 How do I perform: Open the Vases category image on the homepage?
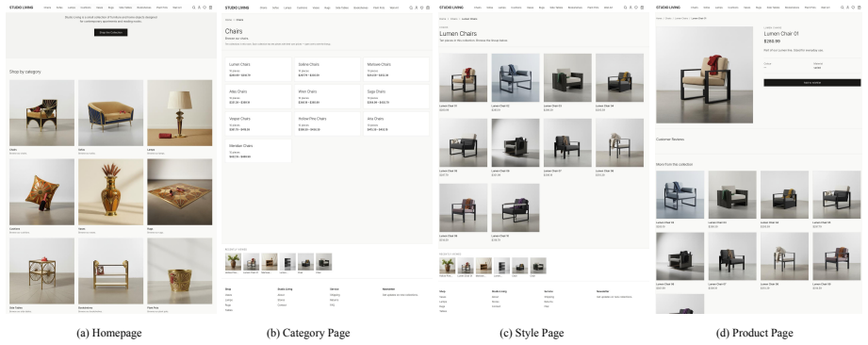coord(110,192)
